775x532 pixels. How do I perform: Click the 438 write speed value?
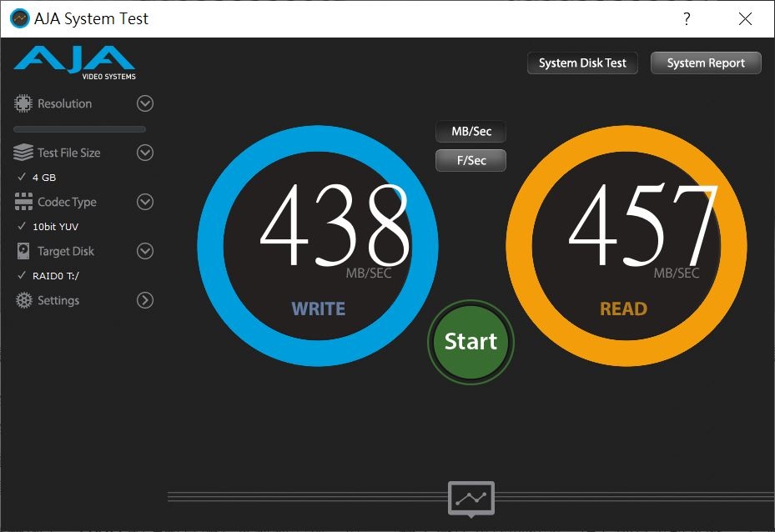pos(335,225)
